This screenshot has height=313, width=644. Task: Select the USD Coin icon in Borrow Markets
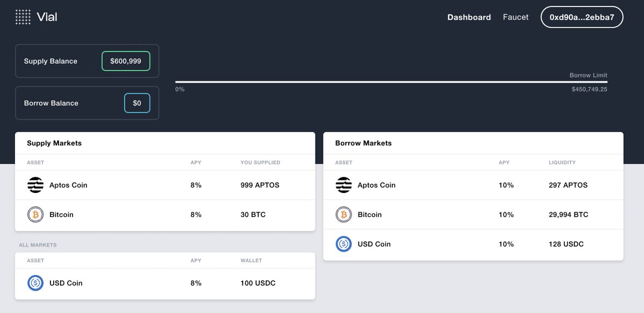point(343,244)
